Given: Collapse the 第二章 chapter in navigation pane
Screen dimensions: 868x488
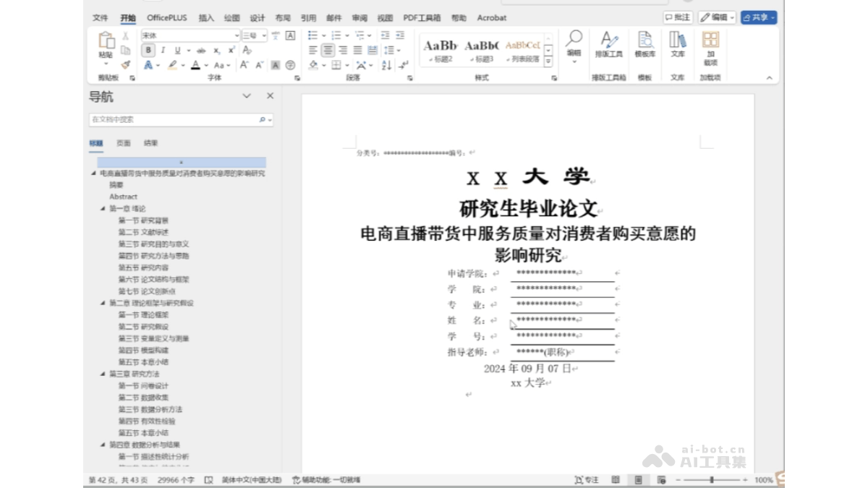Looking at the screenshot, I should tap(103, 303).
